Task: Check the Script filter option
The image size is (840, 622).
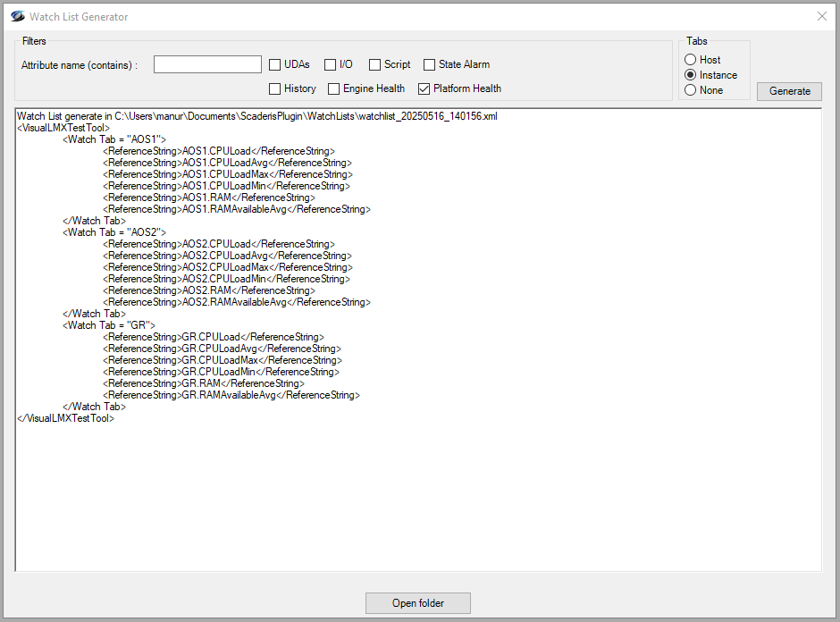Action: (375, 64)
